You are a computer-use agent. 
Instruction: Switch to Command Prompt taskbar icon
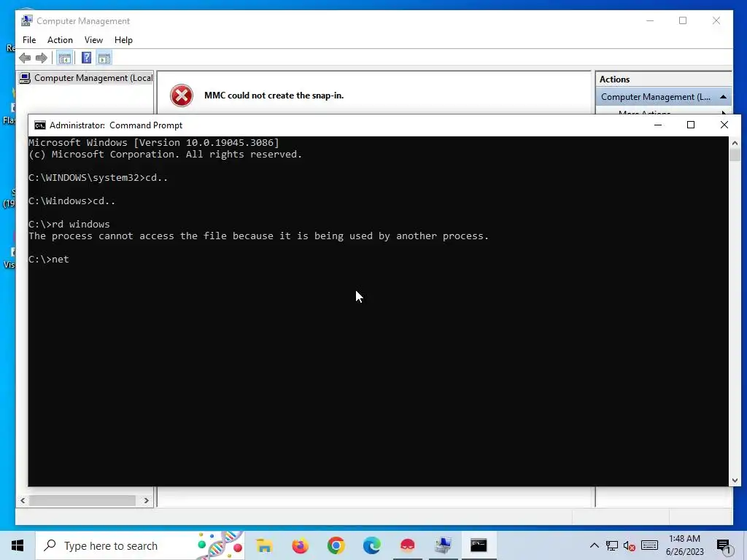coord(479,545)
